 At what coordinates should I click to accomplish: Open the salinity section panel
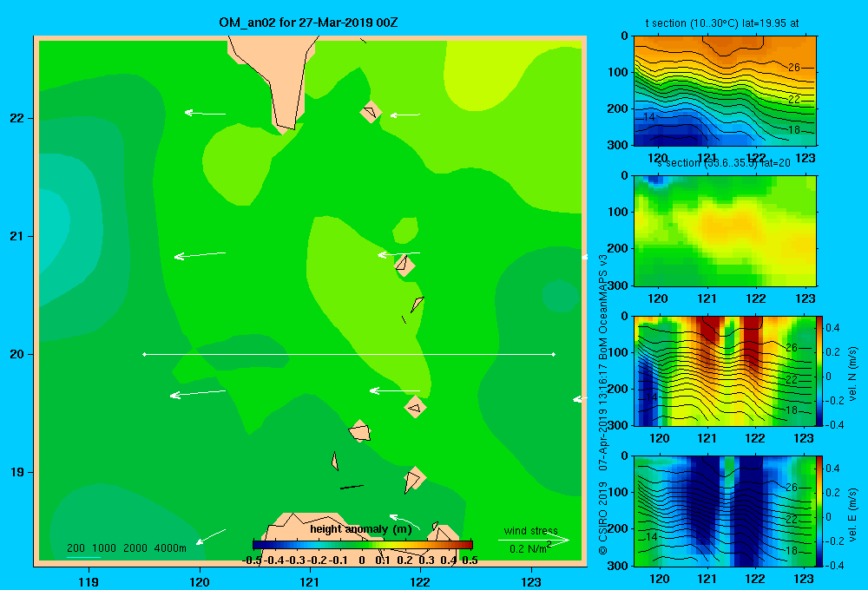click(725, 231)
